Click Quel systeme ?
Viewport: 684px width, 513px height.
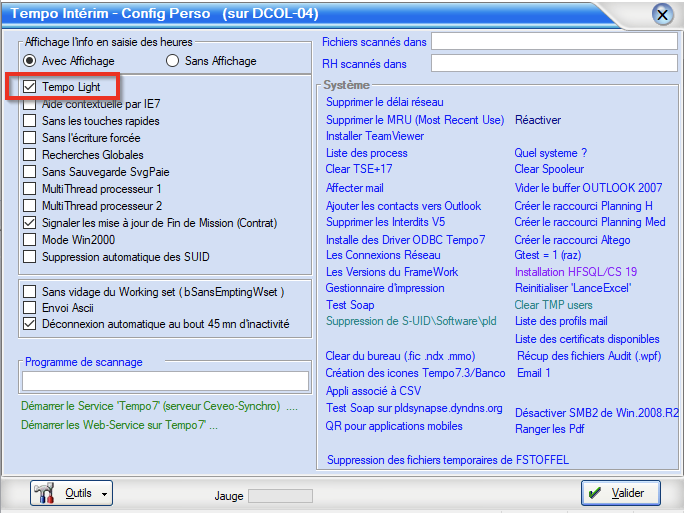[x=551, y=153]
